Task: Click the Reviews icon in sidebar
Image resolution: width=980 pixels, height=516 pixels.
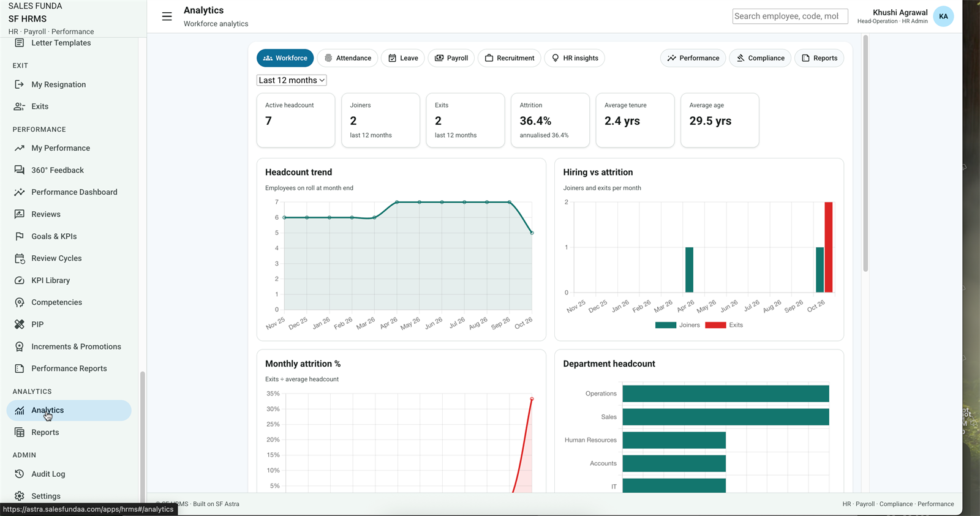Action: point(20,214)
